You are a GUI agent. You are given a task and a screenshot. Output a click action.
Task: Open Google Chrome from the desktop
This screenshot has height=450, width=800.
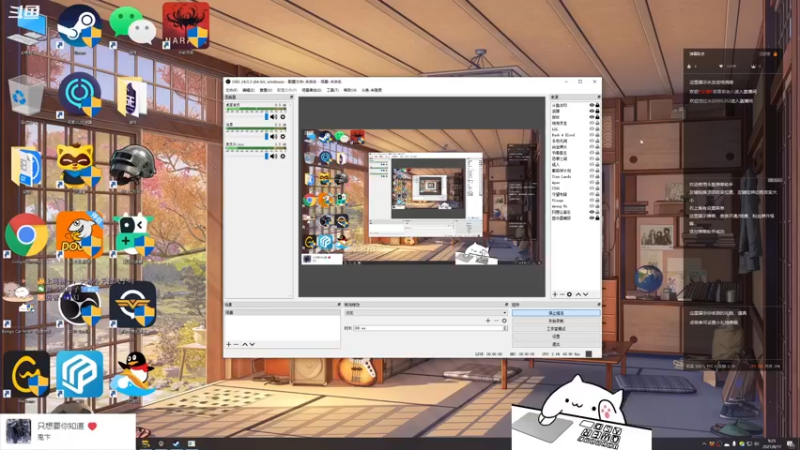[27, 235]
